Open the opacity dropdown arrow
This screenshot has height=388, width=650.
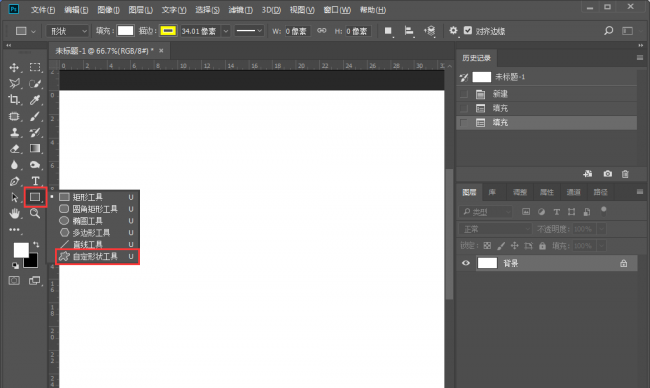coord(601,229)
